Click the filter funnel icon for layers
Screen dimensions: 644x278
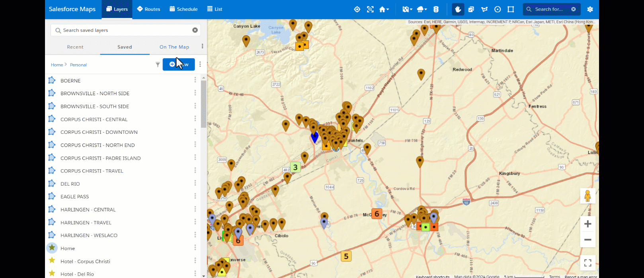[158, 65]
